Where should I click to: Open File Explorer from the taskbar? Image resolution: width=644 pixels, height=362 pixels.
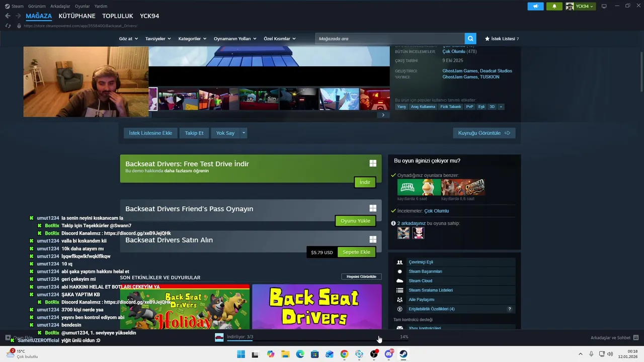(x=285, y=354)
